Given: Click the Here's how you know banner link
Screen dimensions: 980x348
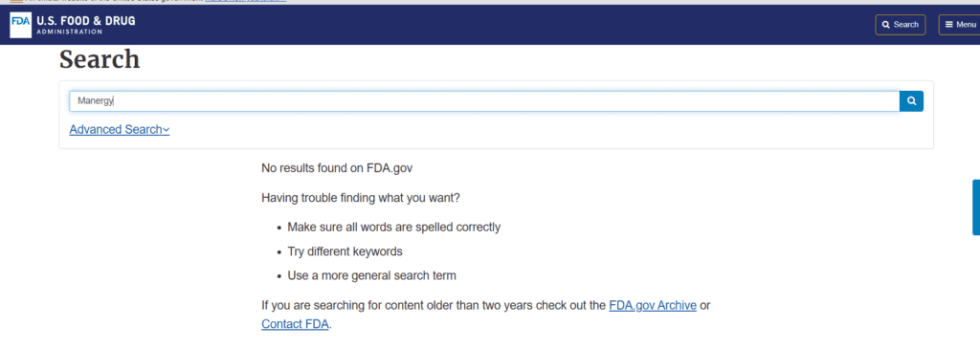Looking at the screenshot, I should click(246, 2).
